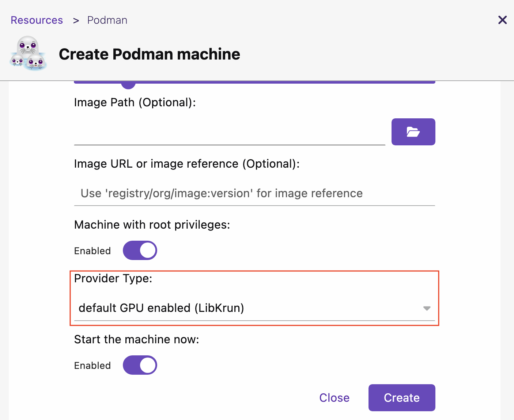Click the Podman seals logo
The image size is (514, 420).
pyautogui.click(x=28, y=53)
